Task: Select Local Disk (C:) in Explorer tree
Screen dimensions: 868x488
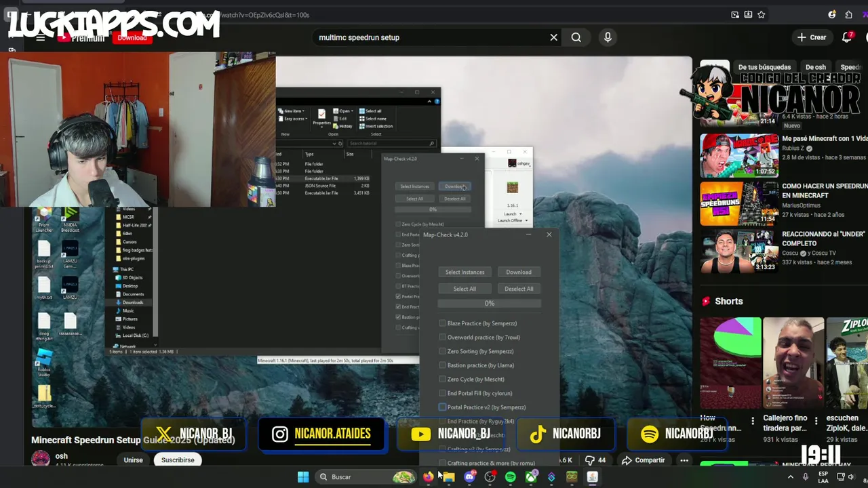Action: 135,335
